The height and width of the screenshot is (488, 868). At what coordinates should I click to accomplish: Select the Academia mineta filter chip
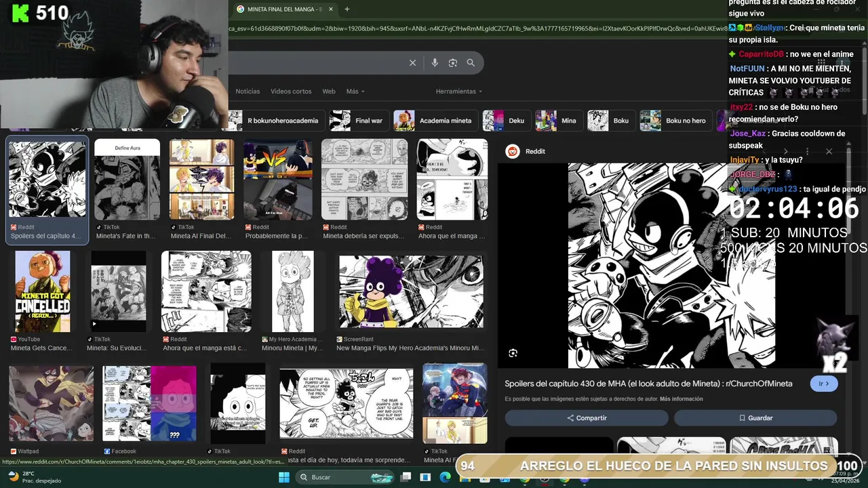pos(435,121)
